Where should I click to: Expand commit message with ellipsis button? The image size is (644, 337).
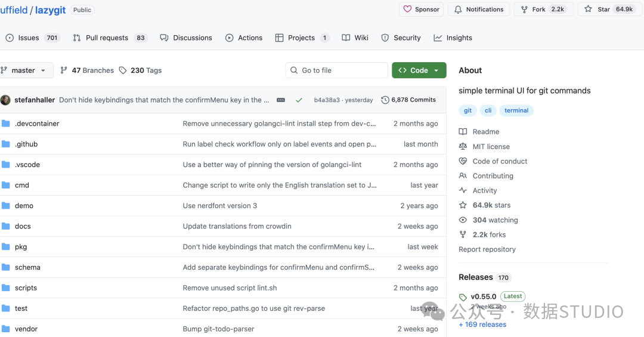pyautogui.click(x=281, y=100)
